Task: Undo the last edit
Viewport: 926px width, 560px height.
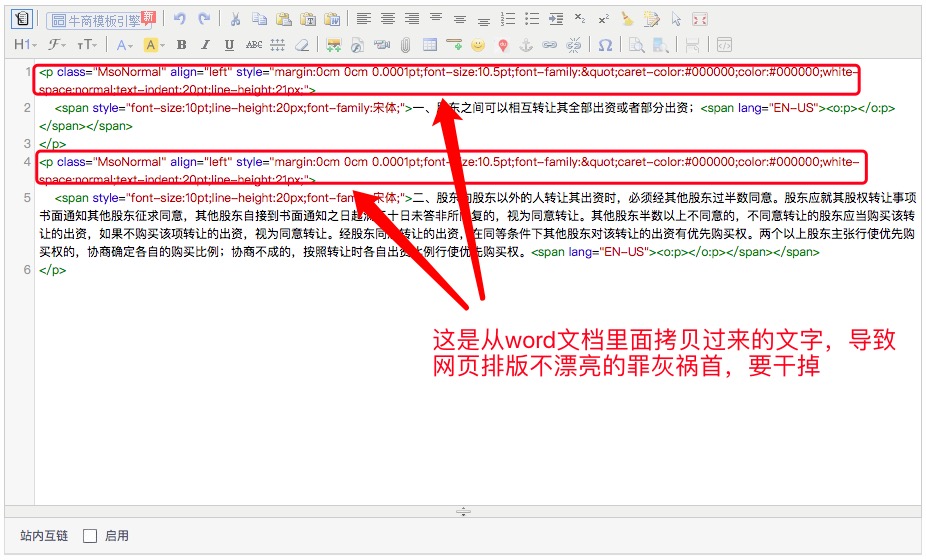Action: (x=180, y=19)
